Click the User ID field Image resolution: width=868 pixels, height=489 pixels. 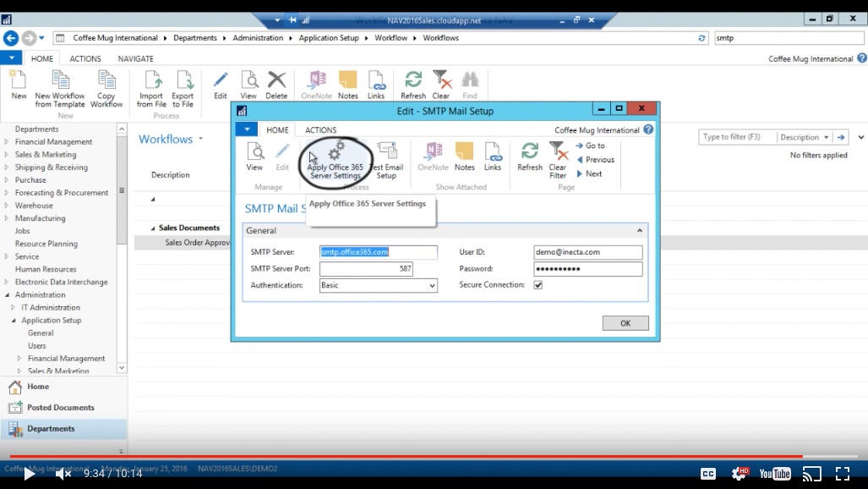coord(588,252)
